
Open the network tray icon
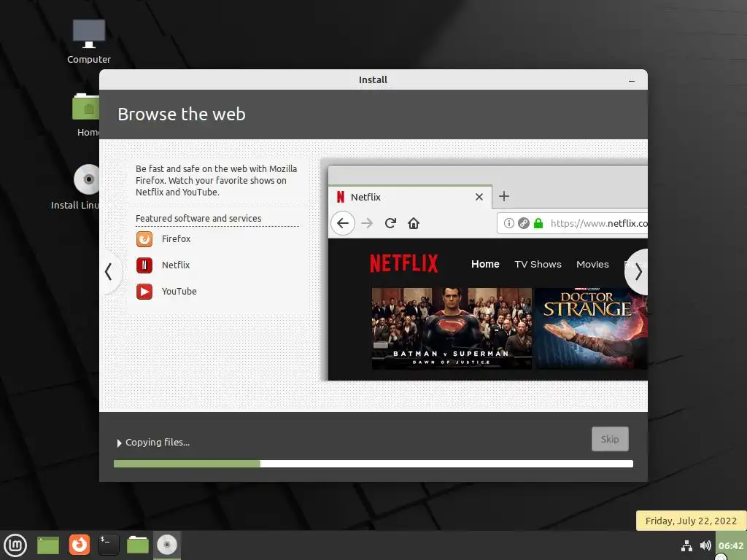tap(686, 545)
